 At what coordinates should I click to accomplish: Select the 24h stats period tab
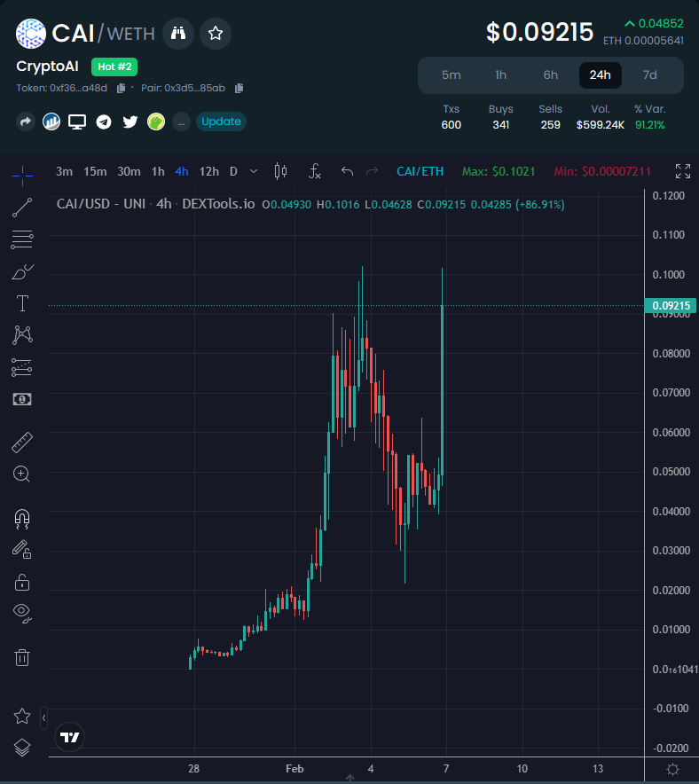pos(600,75)
